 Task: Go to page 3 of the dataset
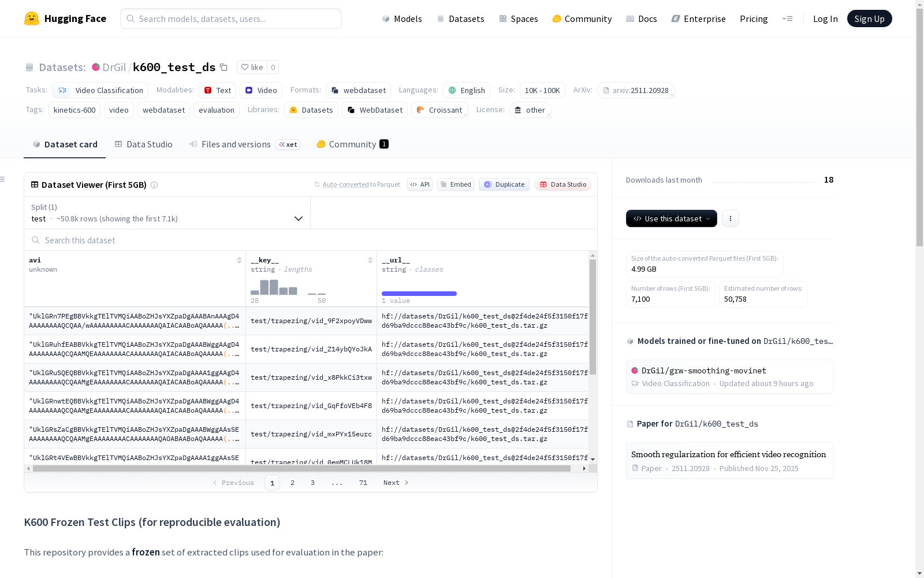313,483
